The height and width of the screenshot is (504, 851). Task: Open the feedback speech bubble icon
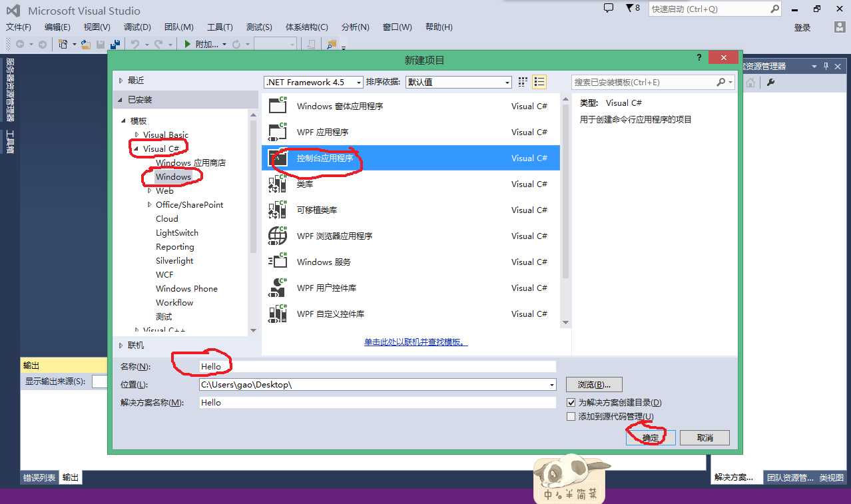point(608,8)
